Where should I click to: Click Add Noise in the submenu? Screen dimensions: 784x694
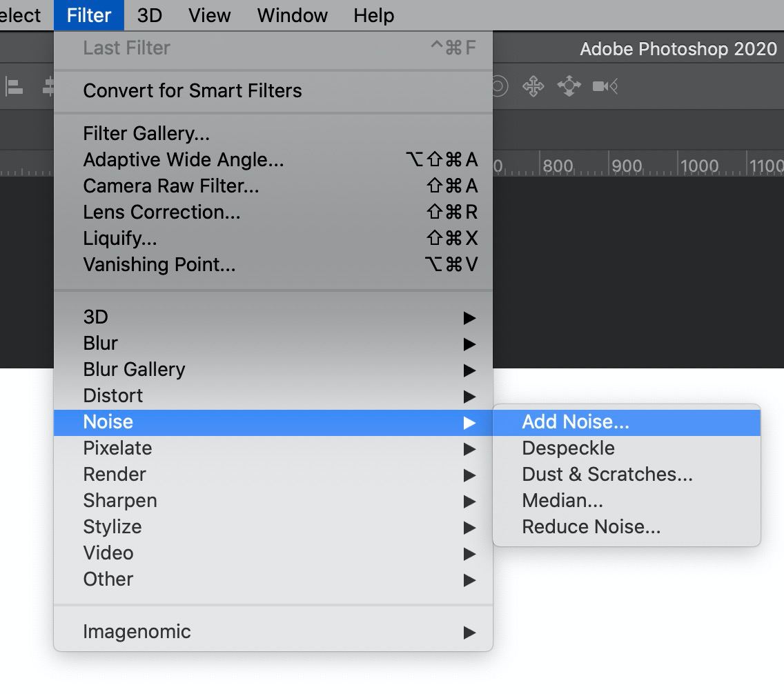pos(627,422)
